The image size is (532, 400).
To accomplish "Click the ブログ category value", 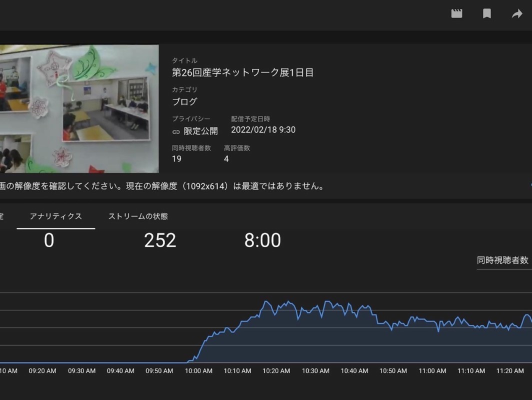I will (184, 101).
